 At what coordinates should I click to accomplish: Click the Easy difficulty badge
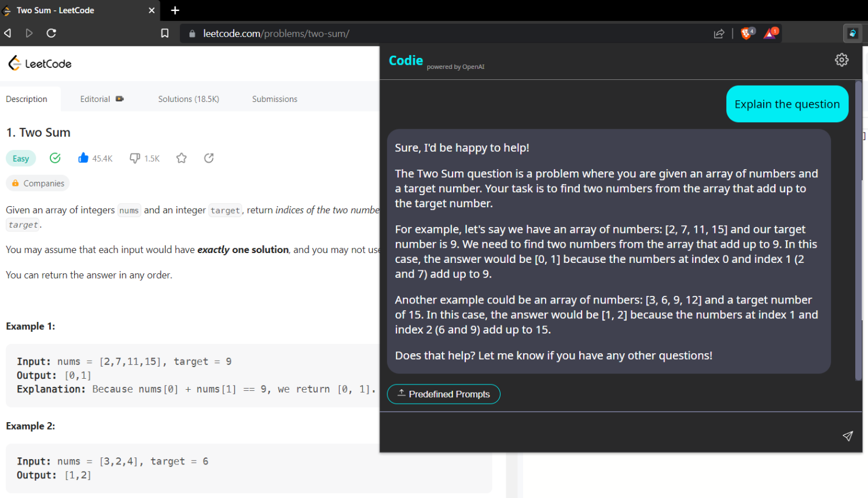21,159
